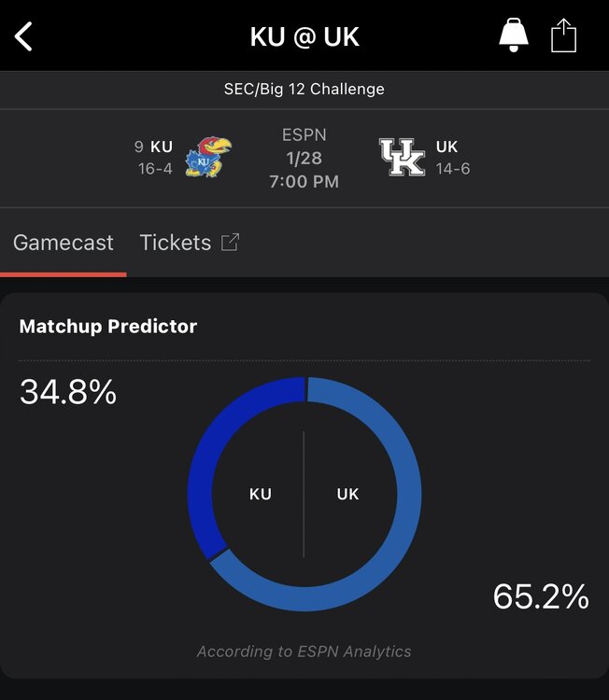609x700 pixels.
Task: Tap the KU team name in scoreboard
Action: click(162, 147)
